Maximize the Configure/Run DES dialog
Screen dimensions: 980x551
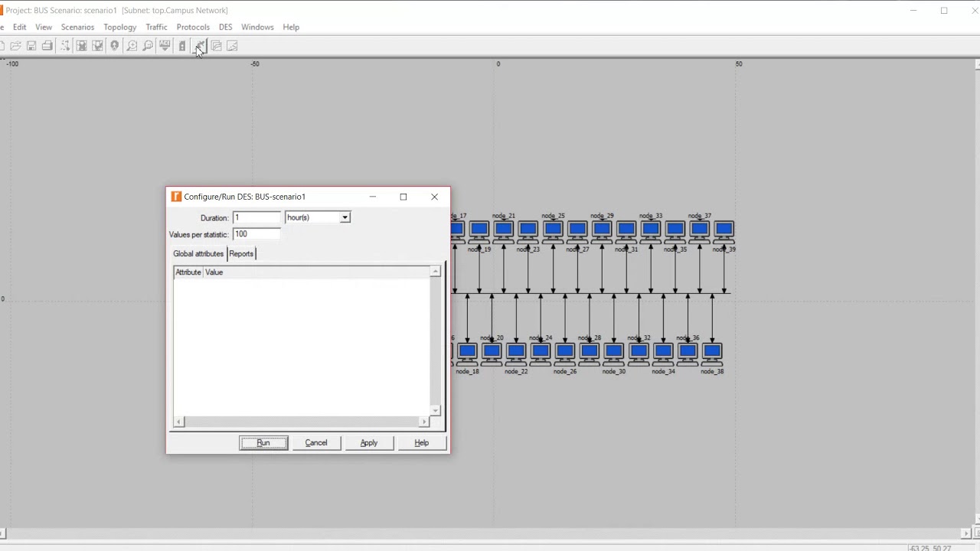(x=403, y=197)
